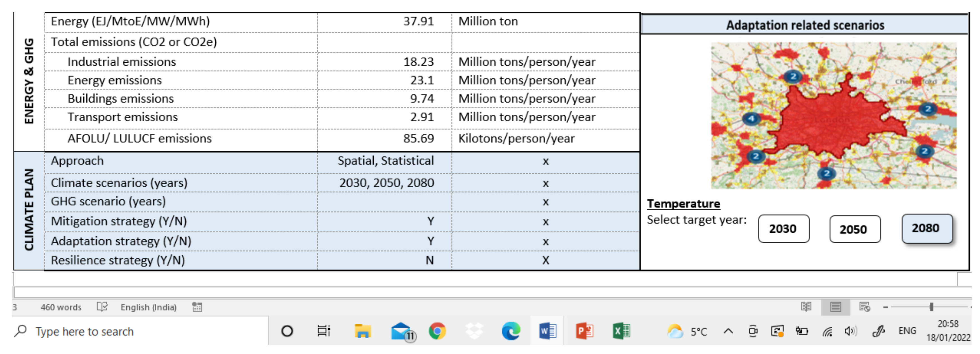The width and height of the screenshot is (980, 354).
Task: Click the zoom out minus button
Action: coord(885,307)
